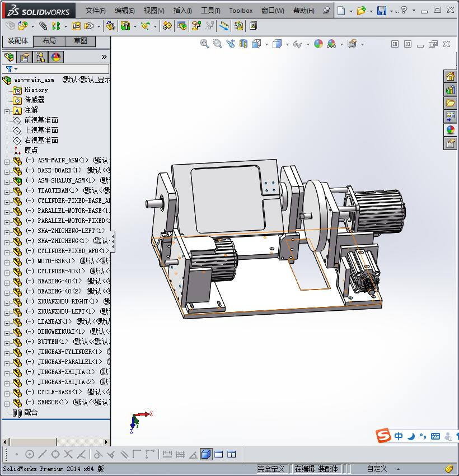Screen dimensions: 459x476
Task: Expand hidden manager tabs chevron
Action: click(104, 57)
